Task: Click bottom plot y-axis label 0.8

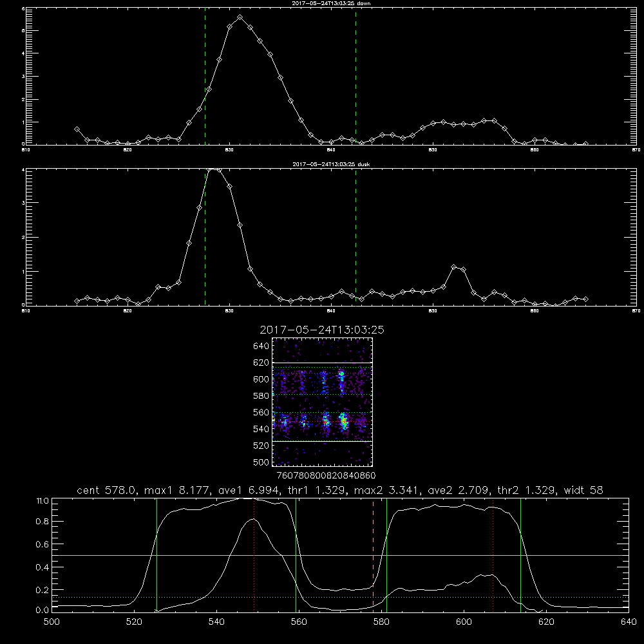Action: (x=43, y=522)
